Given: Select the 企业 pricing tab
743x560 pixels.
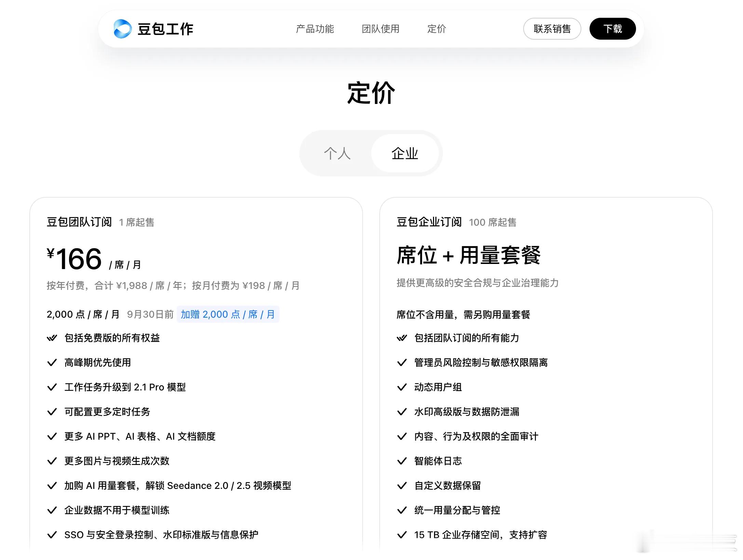Looking at the screenshot, I should tap(405, 154).
